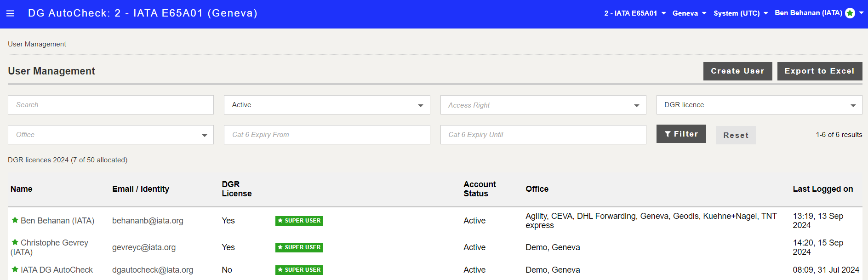868x280 pixels.
Task: Open the 2 - IATA E65A01 dropdown
Action: click(x=635, y=13)
